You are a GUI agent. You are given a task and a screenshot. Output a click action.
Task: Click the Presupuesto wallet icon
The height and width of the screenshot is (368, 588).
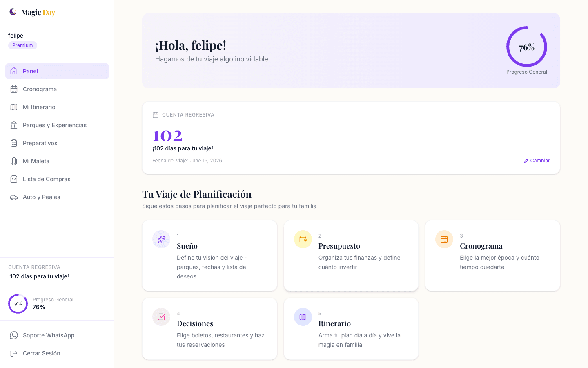(303, 239)
